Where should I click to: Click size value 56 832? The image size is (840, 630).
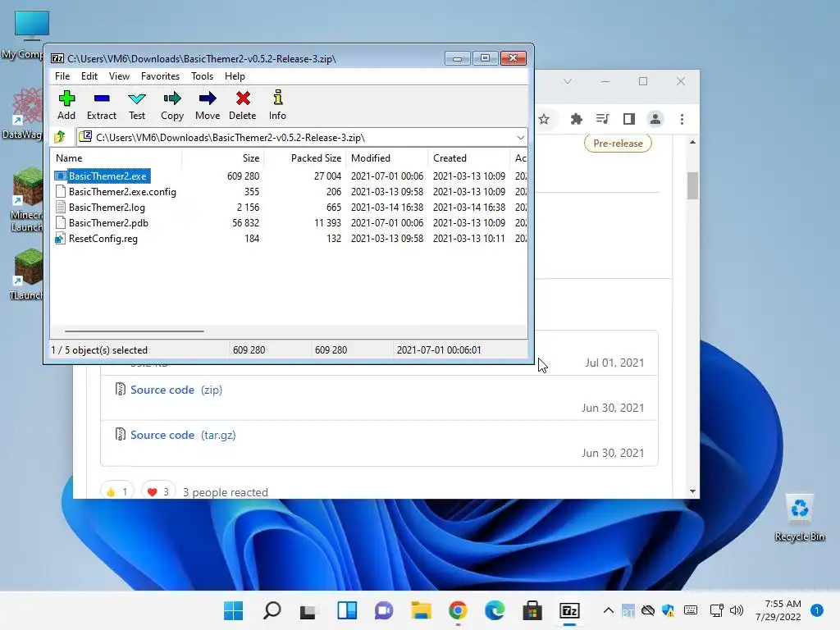tap(245, 223)
